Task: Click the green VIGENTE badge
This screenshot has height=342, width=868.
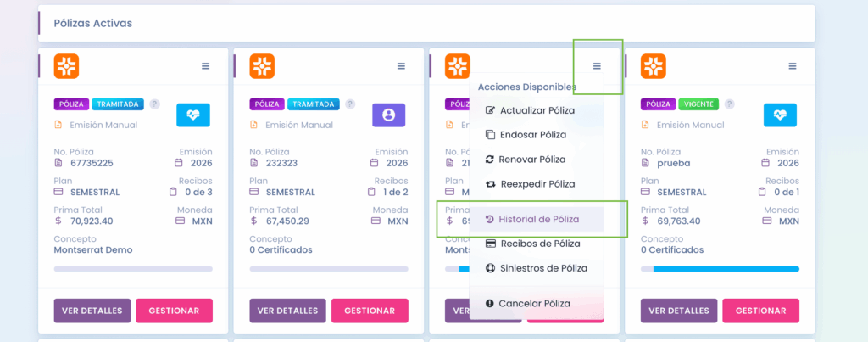Action: point(698,104)
